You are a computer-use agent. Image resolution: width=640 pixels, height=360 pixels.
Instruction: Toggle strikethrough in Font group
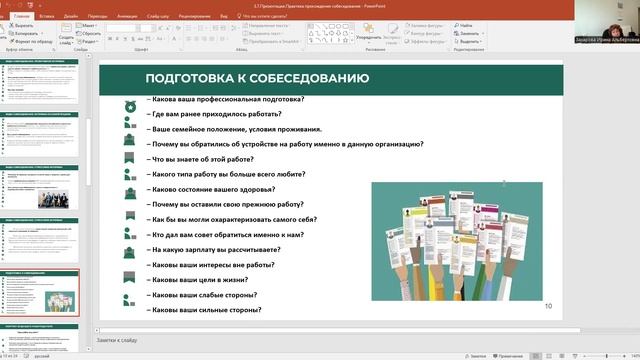(140, 39)
